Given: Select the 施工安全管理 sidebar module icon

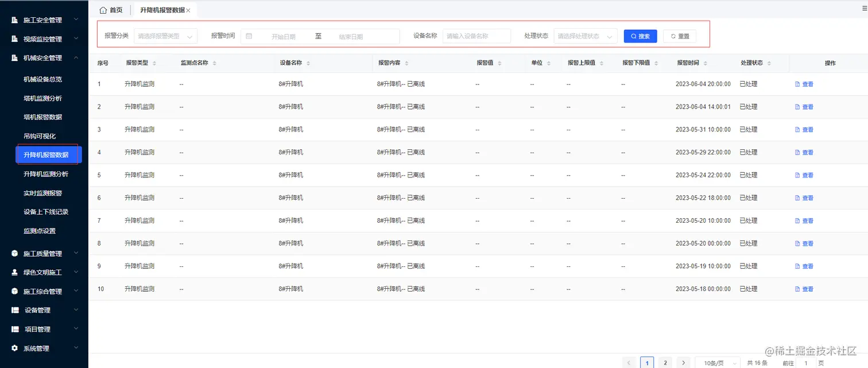Looking at the screenshot, I should (14, 19).
